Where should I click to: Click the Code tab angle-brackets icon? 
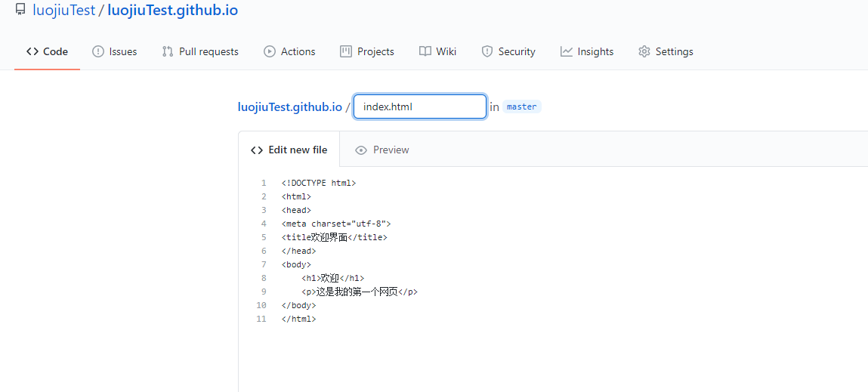[32, 51]
